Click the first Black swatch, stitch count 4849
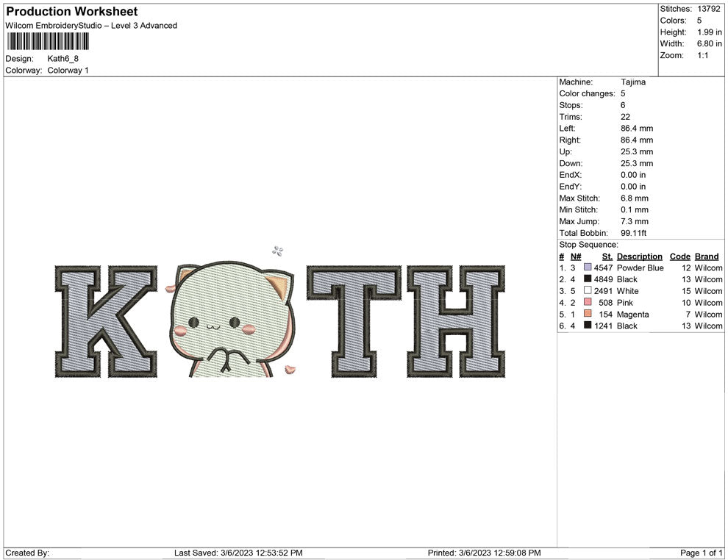The image size is (728, 560). point(588,279)
